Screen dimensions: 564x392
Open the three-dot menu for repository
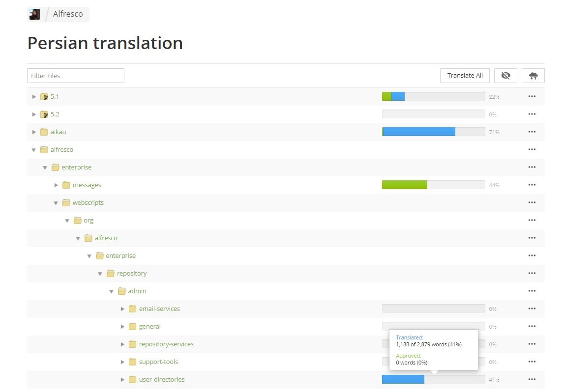click(x=532, y=273)
